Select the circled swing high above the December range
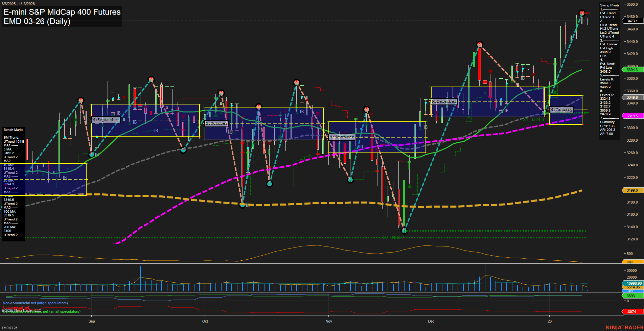The image size is (644, 331). click(x=479, y=44)
